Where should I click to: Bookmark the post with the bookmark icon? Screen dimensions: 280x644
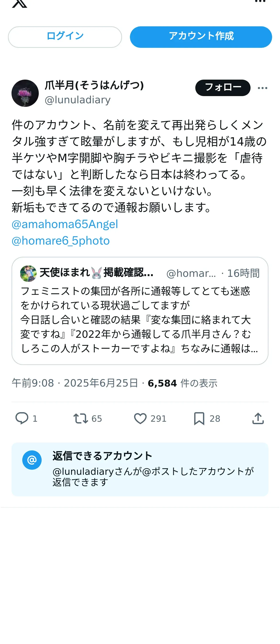[x=199, y=419]
